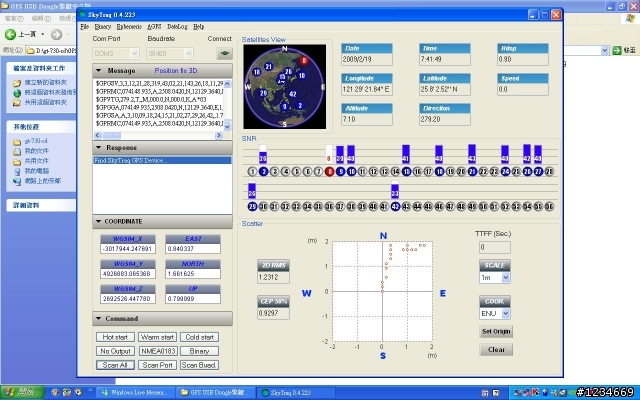Select satellite 21 circle in SNR row
The width and height of the screenshot is (640, 400).
point(472,172)
